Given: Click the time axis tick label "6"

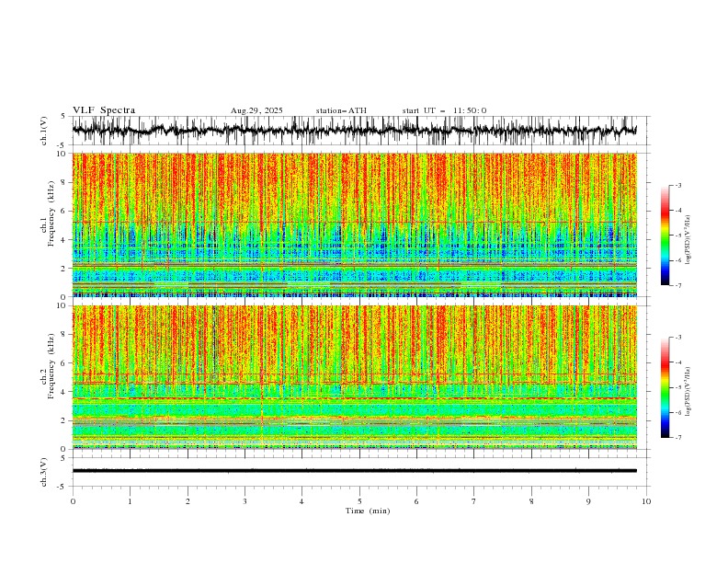Looking at the screenshot, I should point(416,501).
